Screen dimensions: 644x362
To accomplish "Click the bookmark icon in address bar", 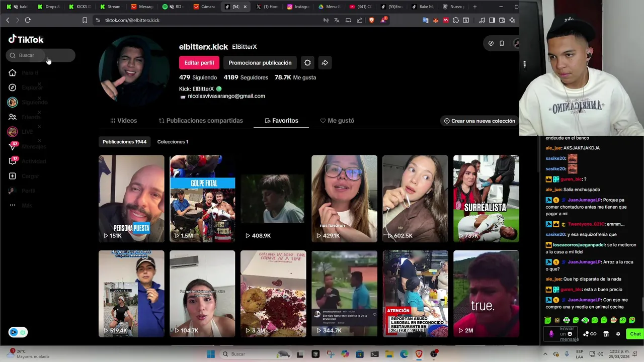I will pos(85,20).
